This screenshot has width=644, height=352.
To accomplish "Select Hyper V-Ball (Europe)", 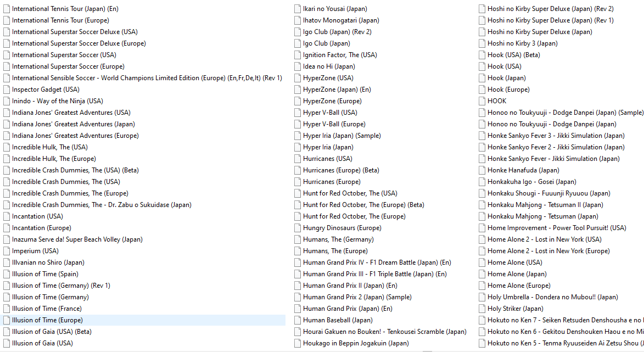I will click(x=334, y=124).
